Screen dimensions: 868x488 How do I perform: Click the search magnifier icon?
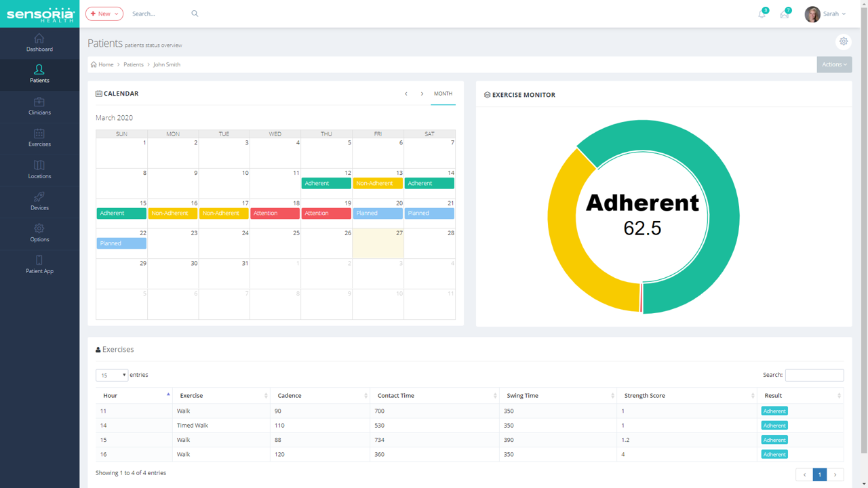coord(195,14)
